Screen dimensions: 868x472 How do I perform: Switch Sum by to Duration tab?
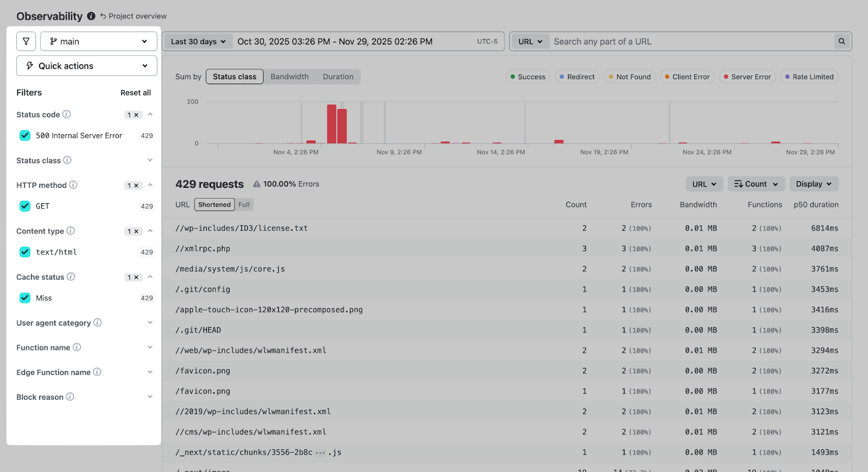click(x=338, y=76)
